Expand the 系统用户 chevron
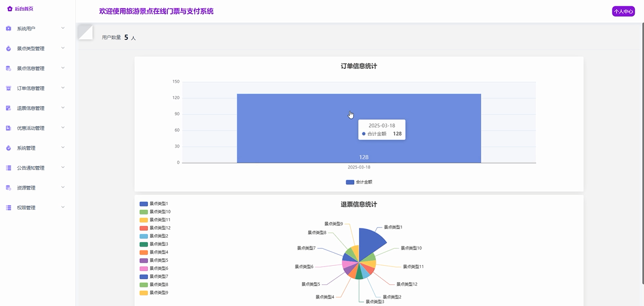644x306 pixels. coord(63,28)
